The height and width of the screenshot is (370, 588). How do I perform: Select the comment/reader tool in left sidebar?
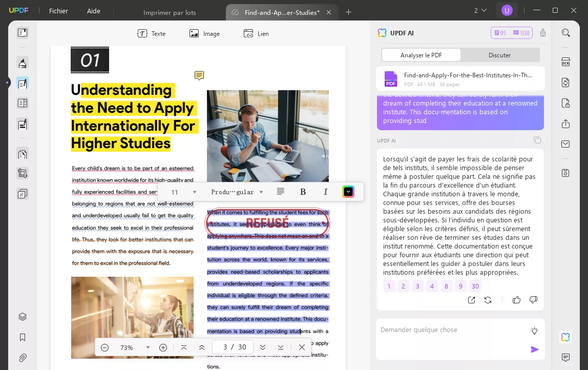(x=23, y=83)
